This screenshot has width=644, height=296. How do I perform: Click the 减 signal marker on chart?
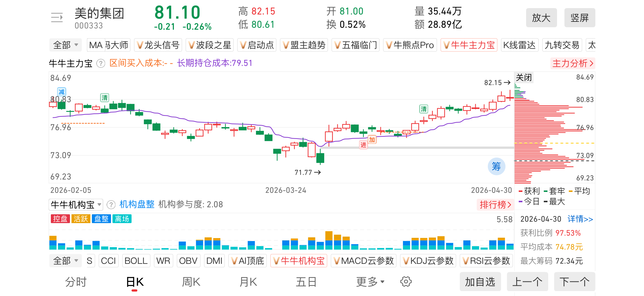pos(61,92)
